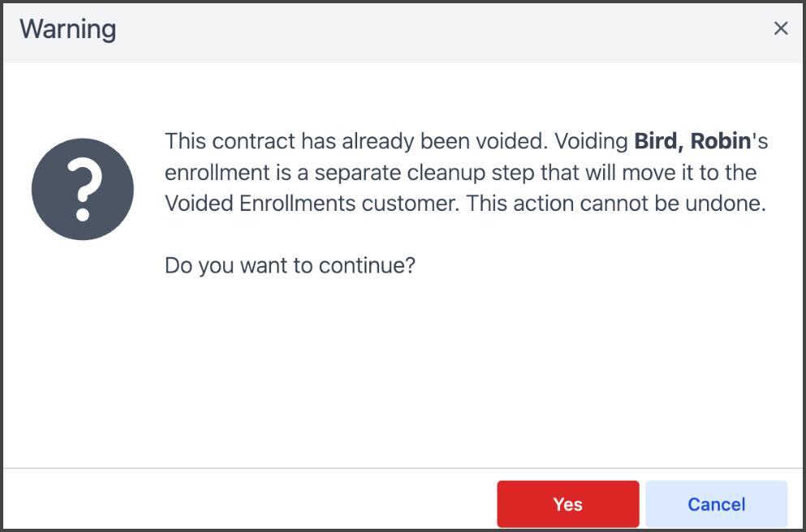Close the Warning dialog with X
This screenshot has height=532, width=806.
pos(781,29)
